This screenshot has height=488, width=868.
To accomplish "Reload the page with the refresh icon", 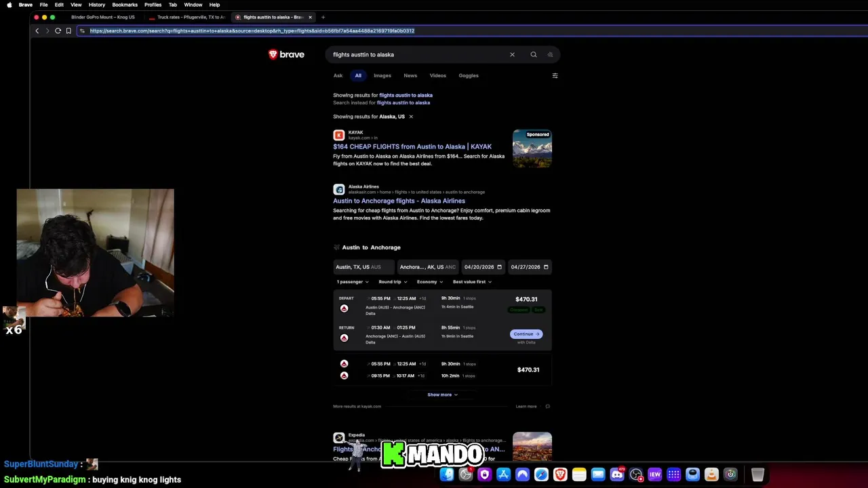I will click(x=58, y=30).
